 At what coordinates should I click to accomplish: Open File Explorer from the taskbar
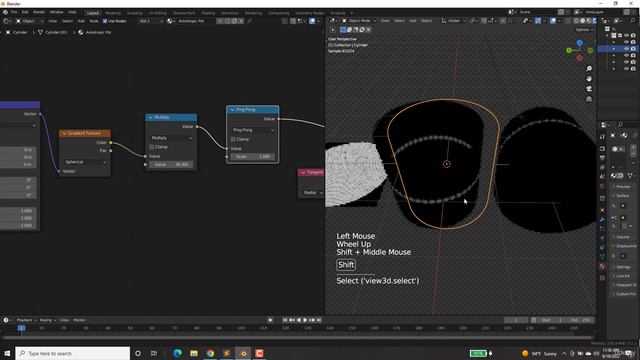click(194, 353)
